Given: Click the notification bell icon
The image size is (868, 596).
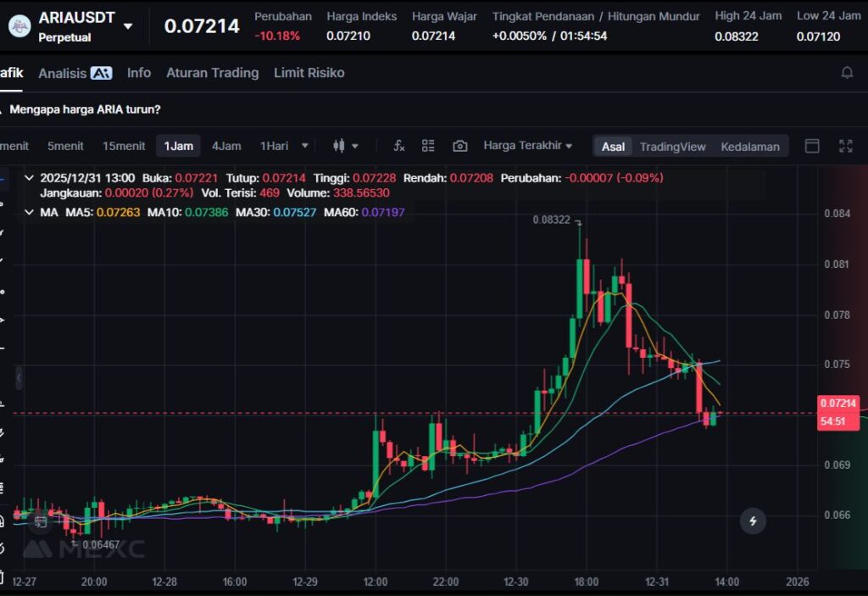Looking at the screenshot, I should (847, 73).
